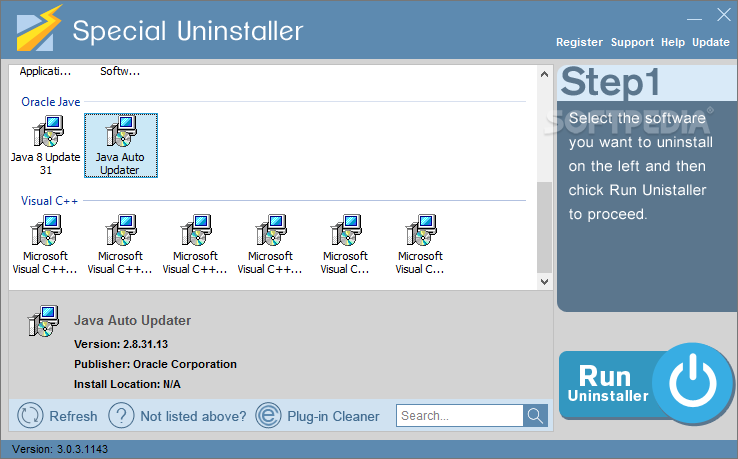The image size is (738, 459).
Task: Select the fifth Microsoft Visual C… entry
Action: pyautogui.click(x=345, y=244)
